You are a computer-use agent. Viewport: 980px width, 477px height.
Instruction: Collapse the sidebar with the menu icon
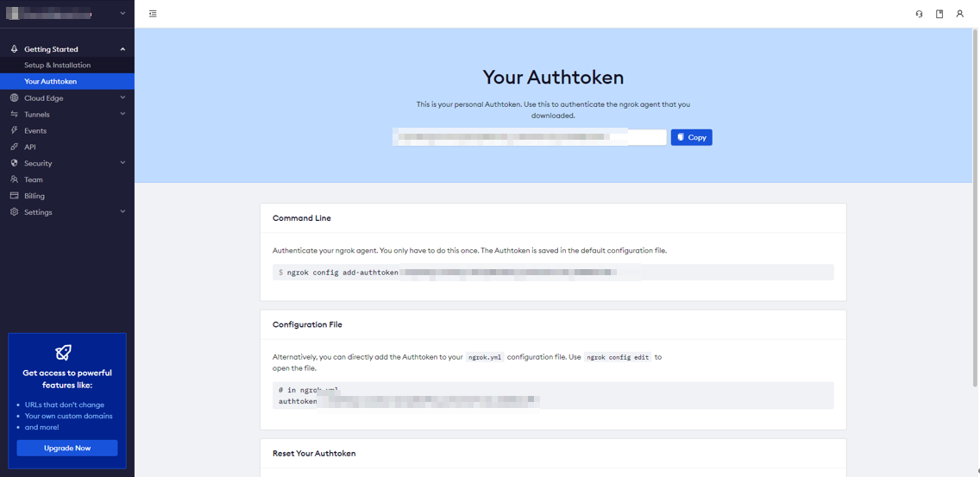(x=153, y=14)
